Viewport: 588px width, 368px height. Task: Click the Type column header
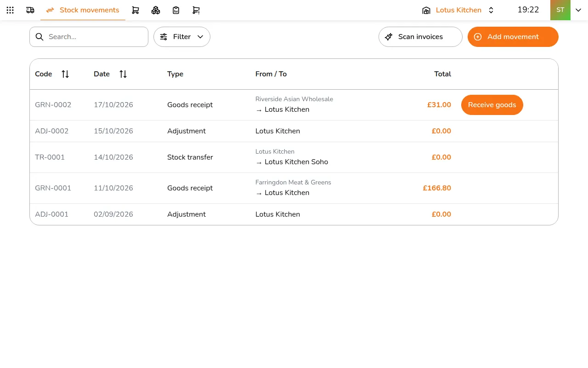tap(175, 74)
